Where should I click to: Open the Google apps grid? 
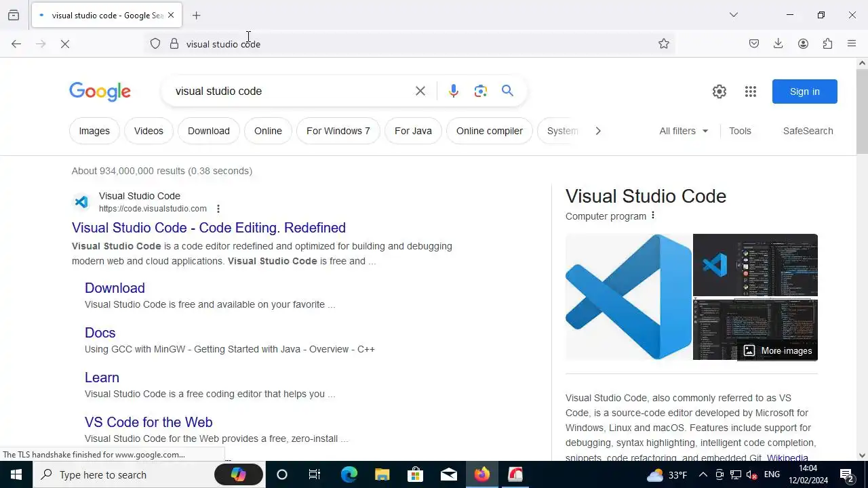(751, 91)
